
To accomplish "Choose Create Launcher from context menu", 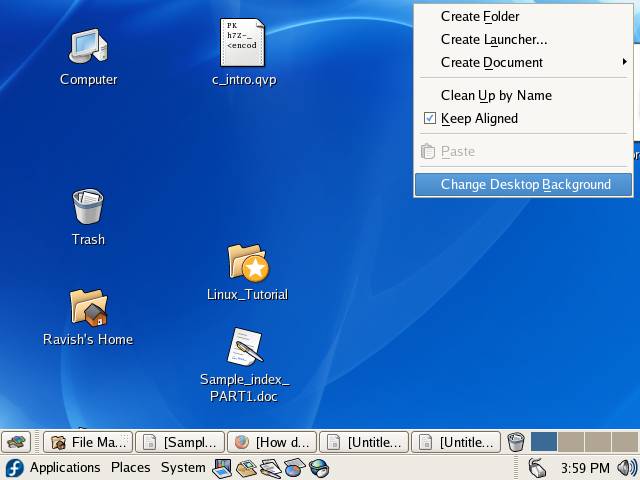I will [494, 39].
